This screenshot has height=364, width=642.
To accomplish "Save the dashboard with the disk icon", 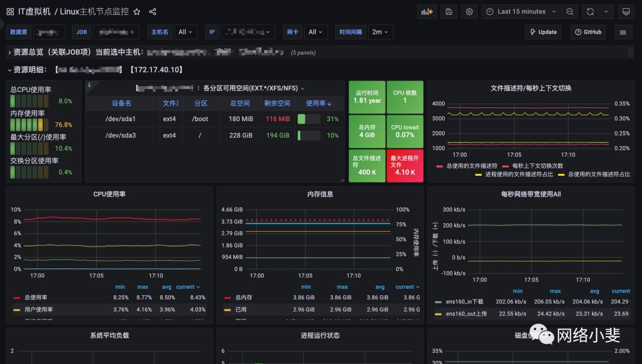I will point(449,11).
